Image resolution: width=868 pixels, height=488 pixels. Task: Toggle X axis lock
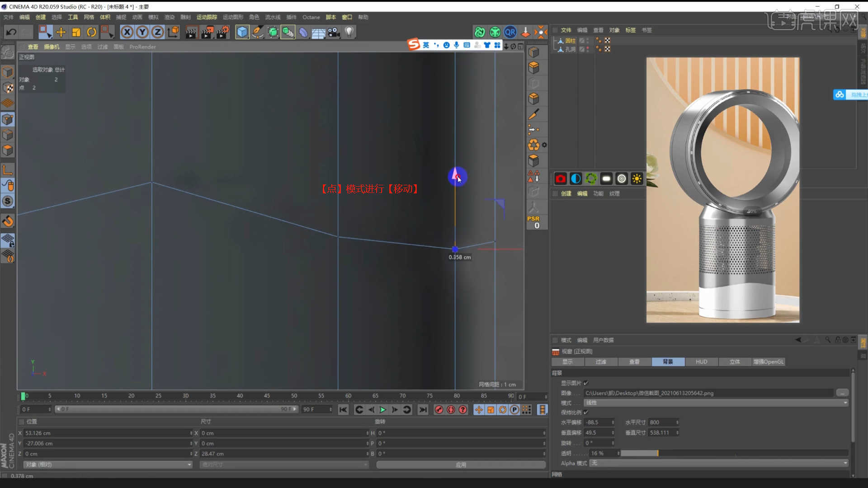127,32
